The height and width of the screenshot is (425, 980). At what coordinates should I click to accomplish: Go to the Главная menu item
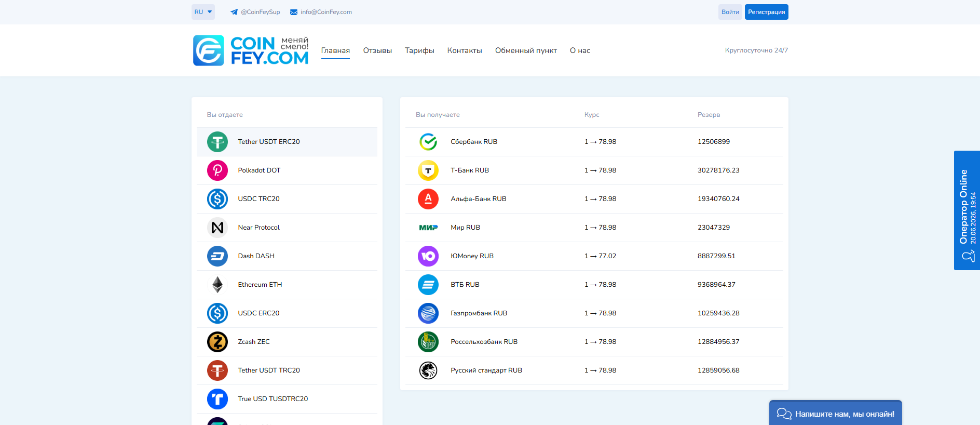[x=335, y=50]
